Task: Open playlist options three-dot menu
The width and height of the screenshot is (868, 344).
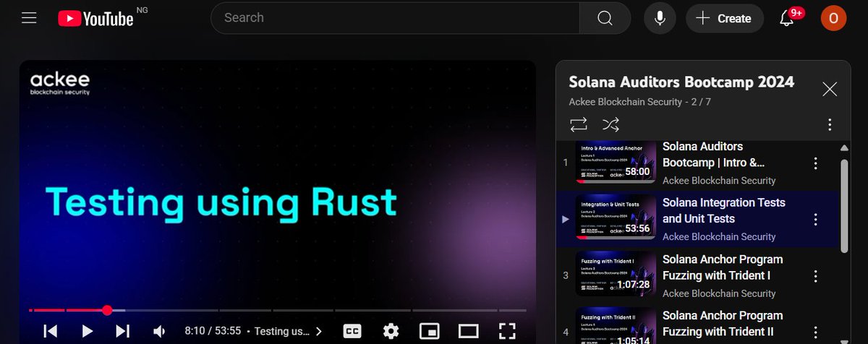Action: click(830, 124)
